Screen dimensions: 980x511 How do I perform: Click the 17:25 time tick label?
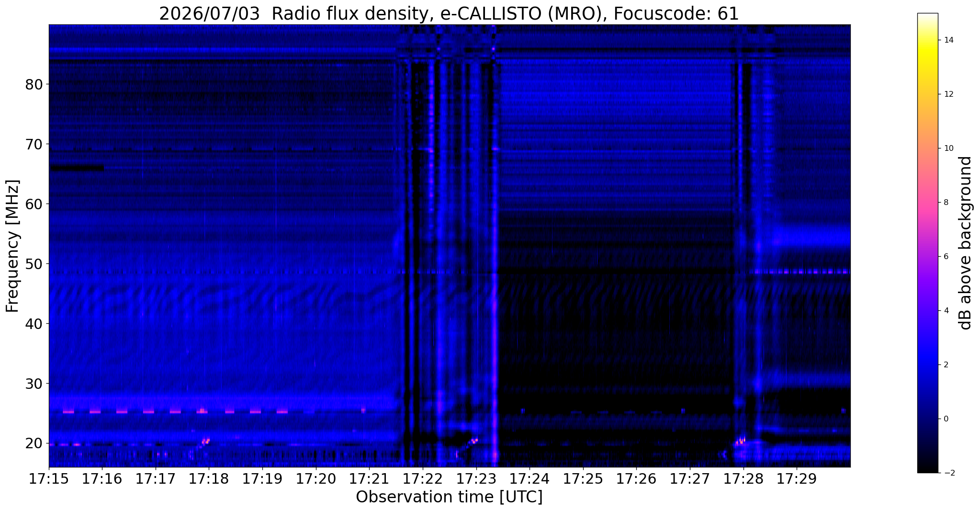pyautogui.click(x=583, y=478)
